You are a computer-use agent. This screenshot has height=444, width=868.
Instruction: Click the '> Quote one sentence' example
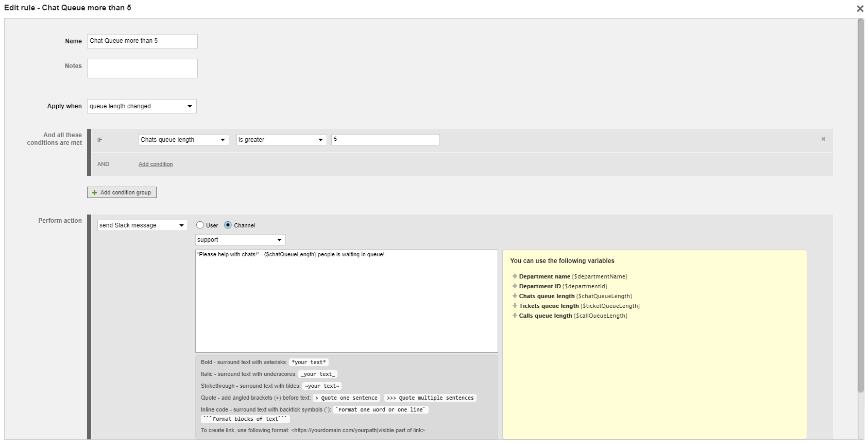click(346, 398)
